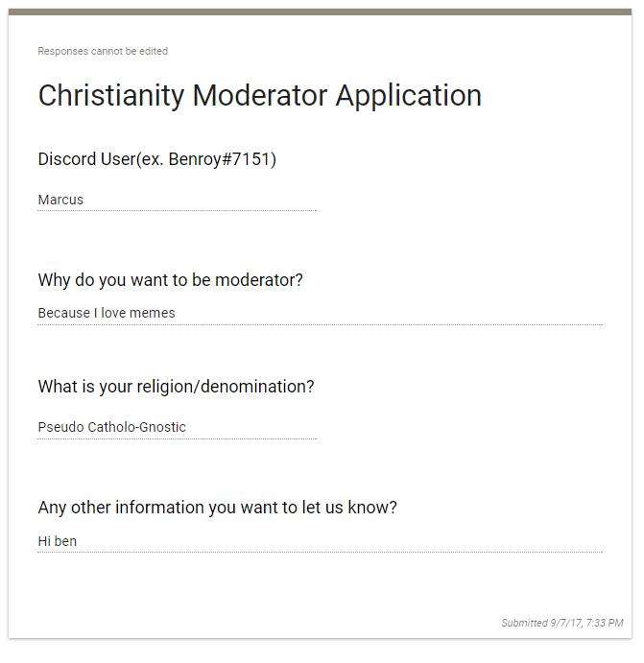The width and height of the screenshot is (644, 663).
Task: Click the 'Why do you want to be moderator?' question
Action: 170,280
